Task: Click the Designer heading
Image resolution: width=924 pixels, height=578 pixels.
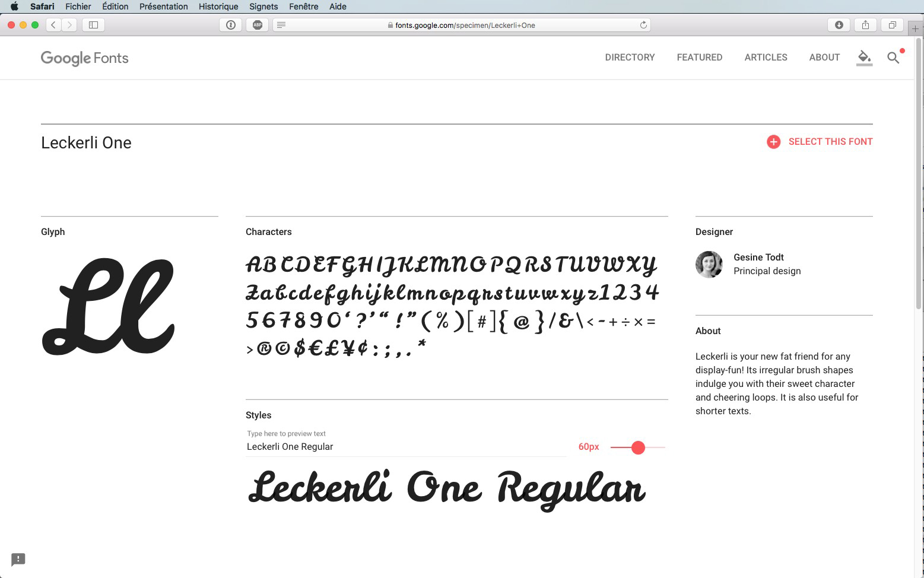Action: point(714,232)
